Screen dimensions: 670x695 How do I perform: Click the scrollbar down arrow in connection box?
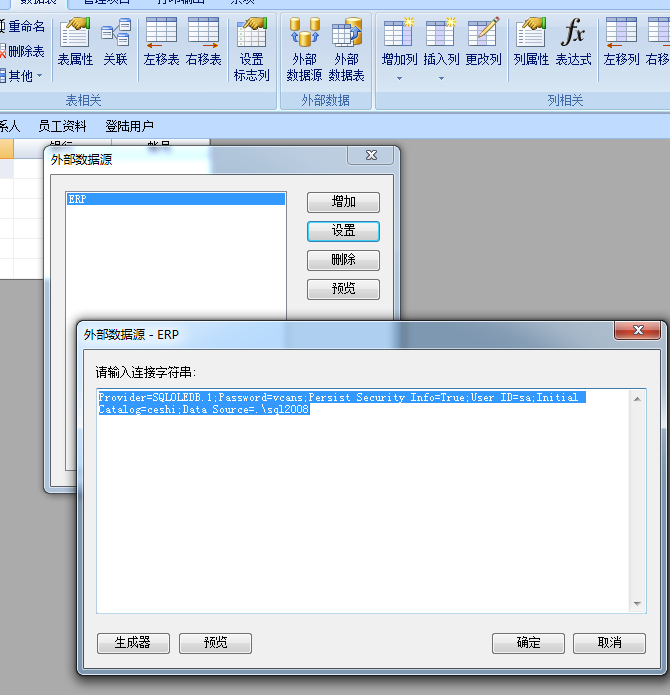pyautogui.click(x=637, y=604)
